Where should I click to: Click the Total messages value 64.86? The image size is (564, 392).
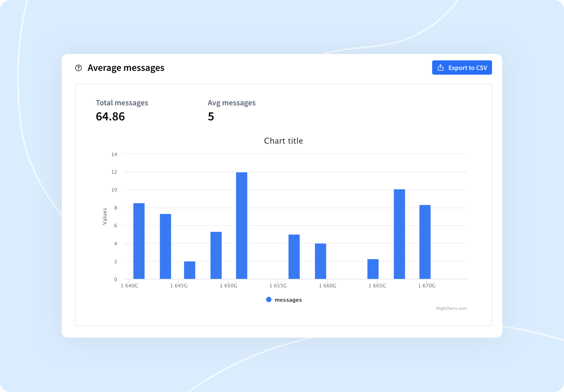tap(110, 116)
